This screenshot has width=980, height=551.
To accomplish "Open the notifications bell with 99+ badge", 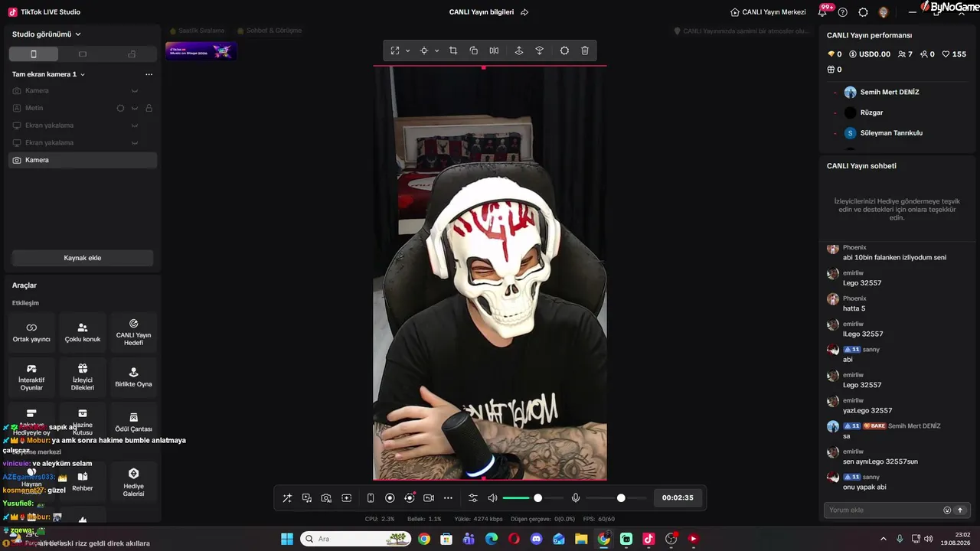I will [x=823, y=11].
